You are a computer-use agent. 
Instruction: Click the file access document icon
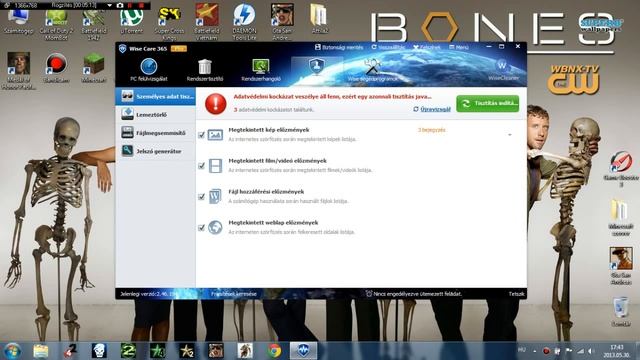click(215, 196)
